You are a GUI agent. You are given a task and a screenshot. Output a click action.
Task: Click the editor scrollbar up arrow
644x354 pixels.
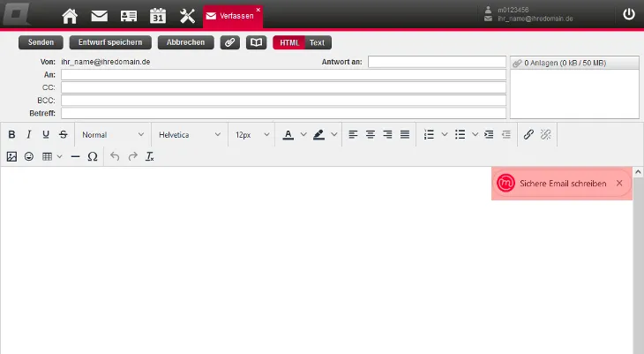click(638, 172)
